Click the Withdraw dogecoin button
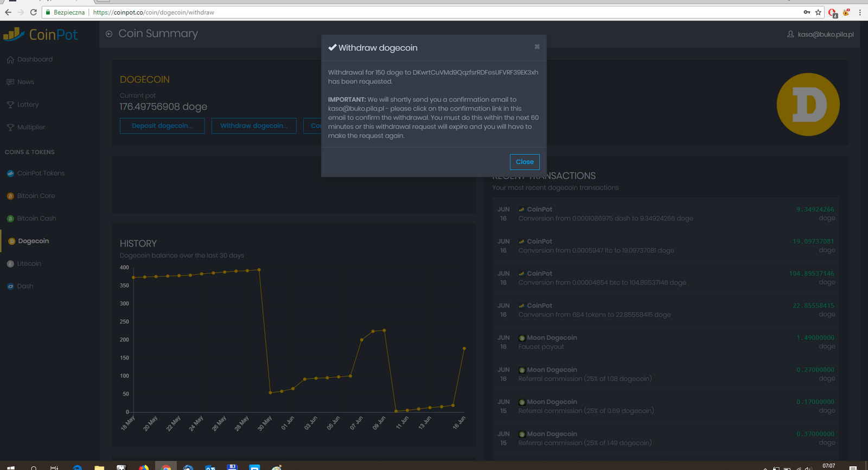The image size is (868, 470). coord(254,126)
